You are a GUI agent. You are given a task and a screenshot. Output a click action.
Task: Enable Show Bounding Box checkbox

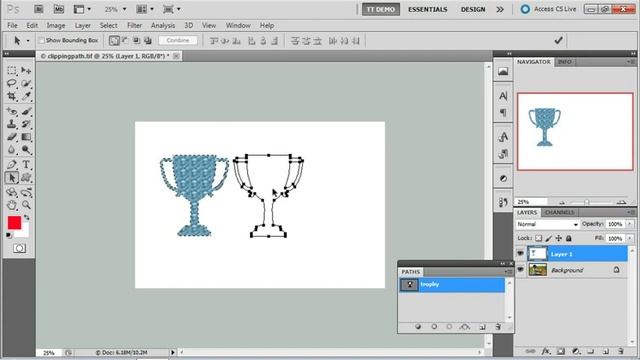click(x=41, y=40)
